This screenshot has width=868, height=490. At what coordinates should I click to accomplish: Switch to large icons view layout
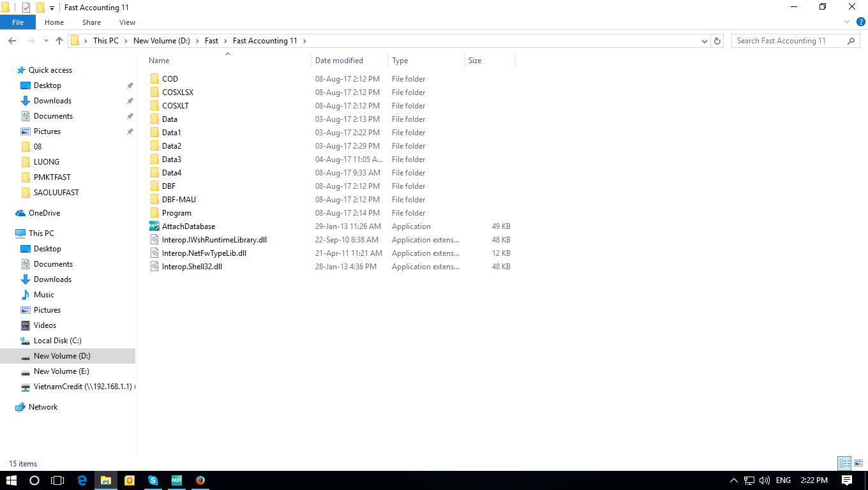point(858,463)
